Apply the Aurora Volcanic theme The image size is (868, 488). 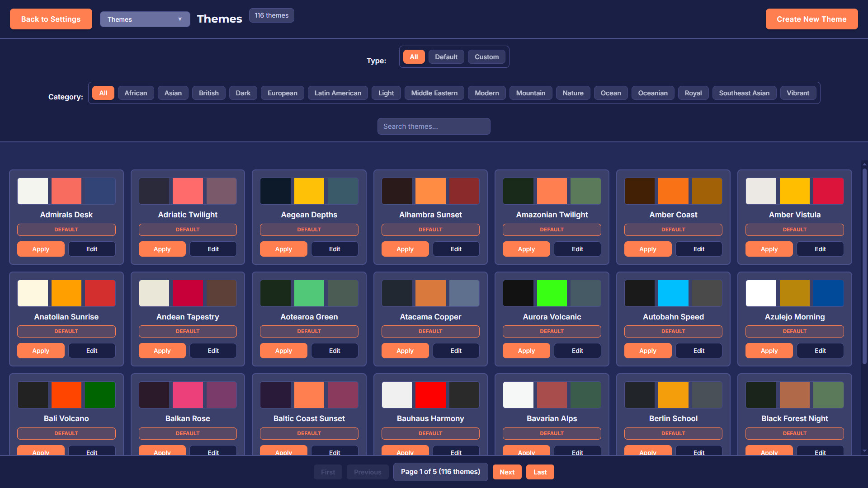coord(526,351)
